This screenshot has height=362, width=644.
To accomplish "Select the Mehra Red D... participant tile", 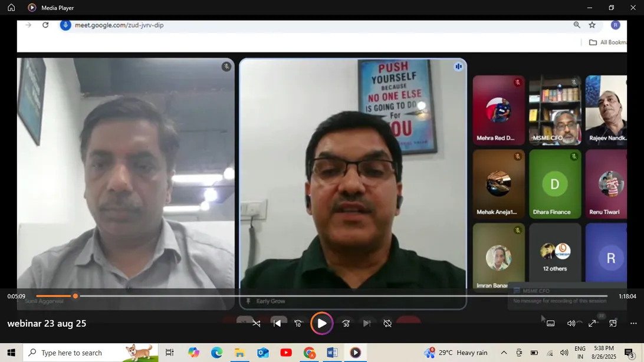I will [498, 110].
